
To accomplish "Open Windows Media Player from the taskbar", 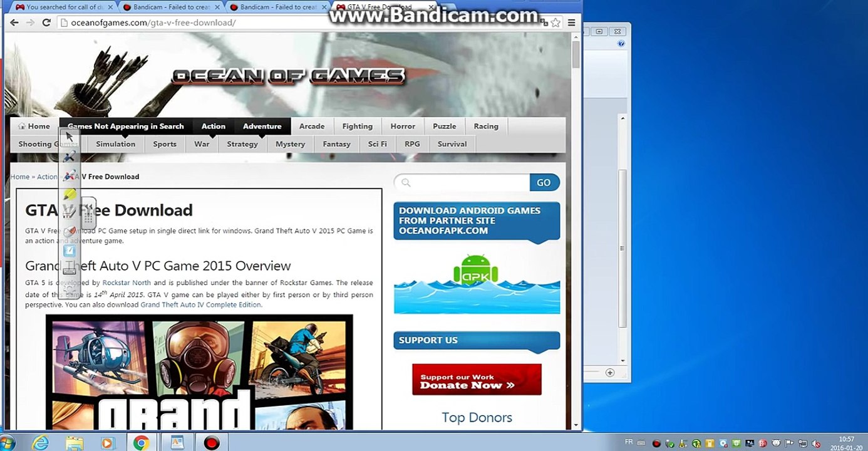I will pos(108,443).
